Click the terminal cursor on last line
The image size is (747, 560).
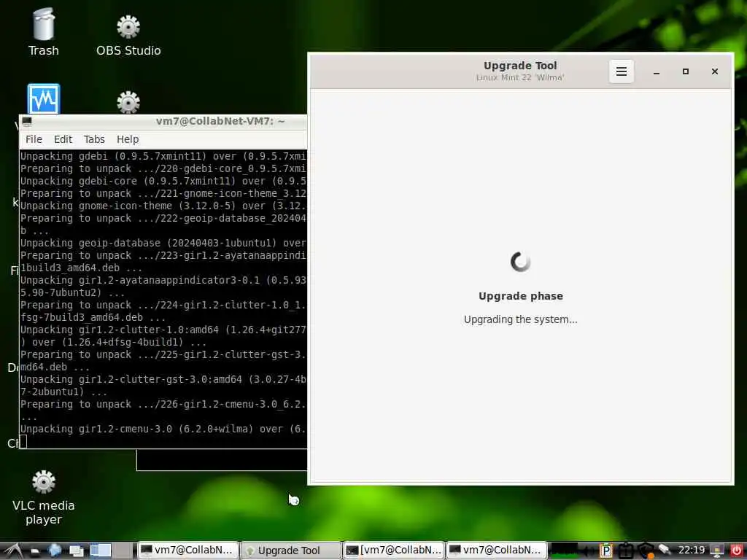click(x=23, y=442)
